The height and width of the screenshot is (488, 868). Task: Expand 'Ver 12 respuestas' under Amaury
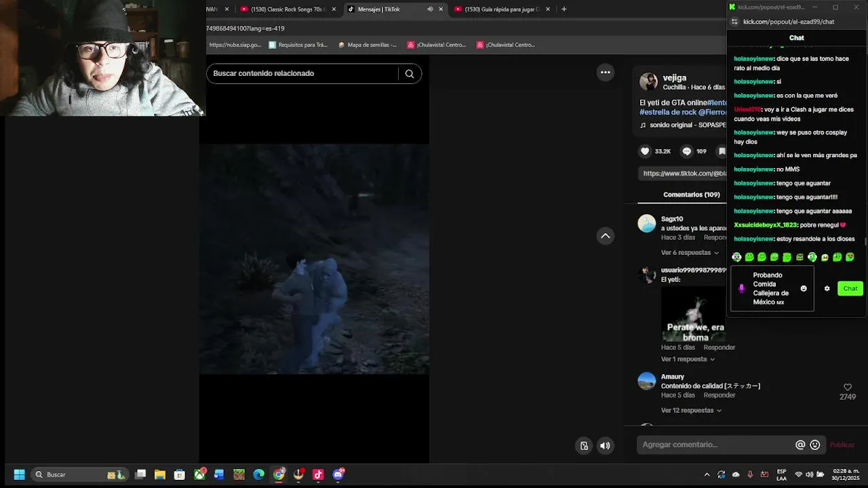[x=691, y=411]
